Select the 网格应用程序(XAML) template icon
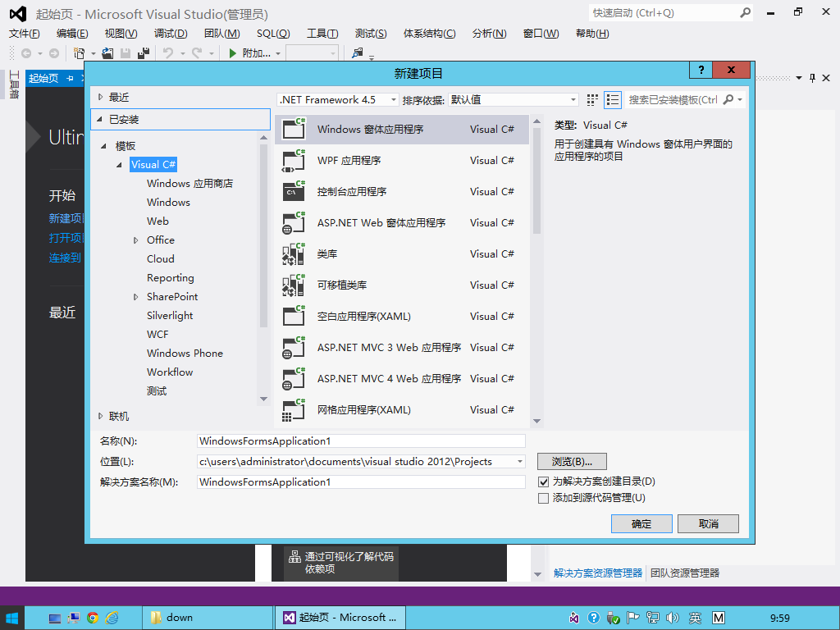Screen dimensions: 840x630 (x=294, y=410)
